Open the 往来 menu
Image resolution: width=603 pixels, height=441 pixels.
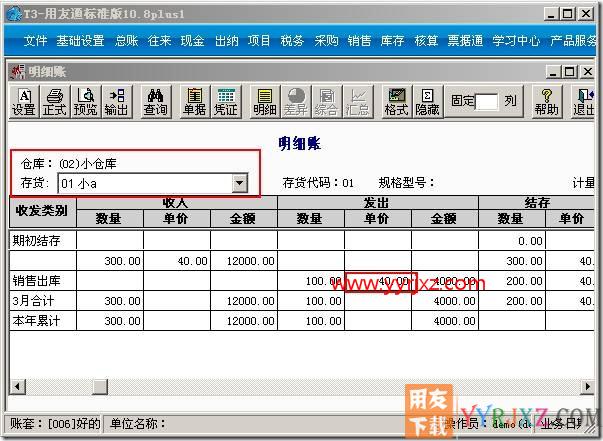159,41
